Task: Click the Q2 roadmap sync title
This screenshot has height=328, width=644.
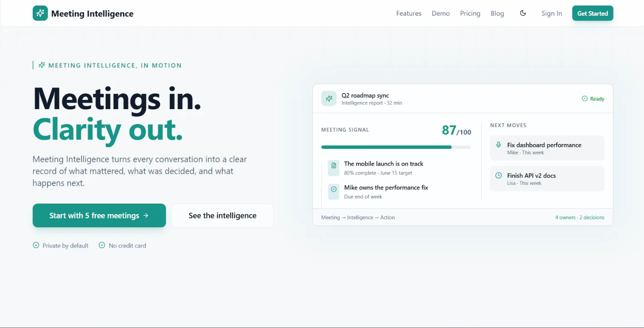Action: [x=365, y=95]
